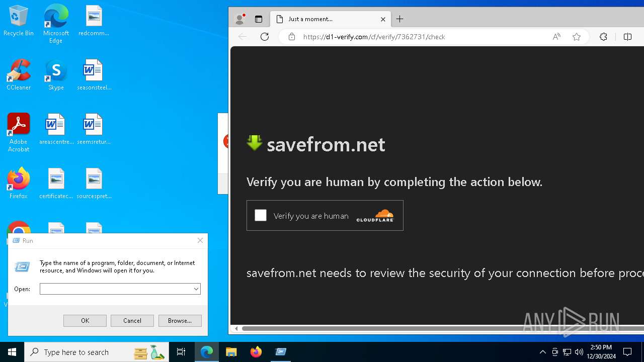The height and width of the screenshot is (362, 644).
Task: Close the 'Just a moment...' tab
Action: click(x=383, y=19)
